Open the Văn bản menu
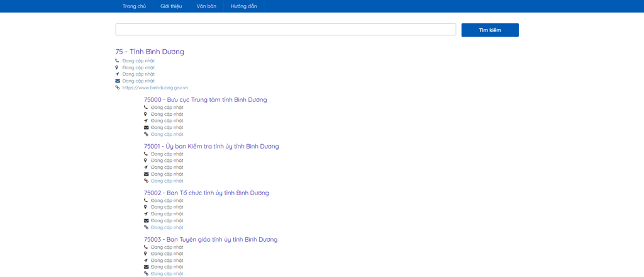This screenshot has width=644, height=277. (x=206, y=6)
